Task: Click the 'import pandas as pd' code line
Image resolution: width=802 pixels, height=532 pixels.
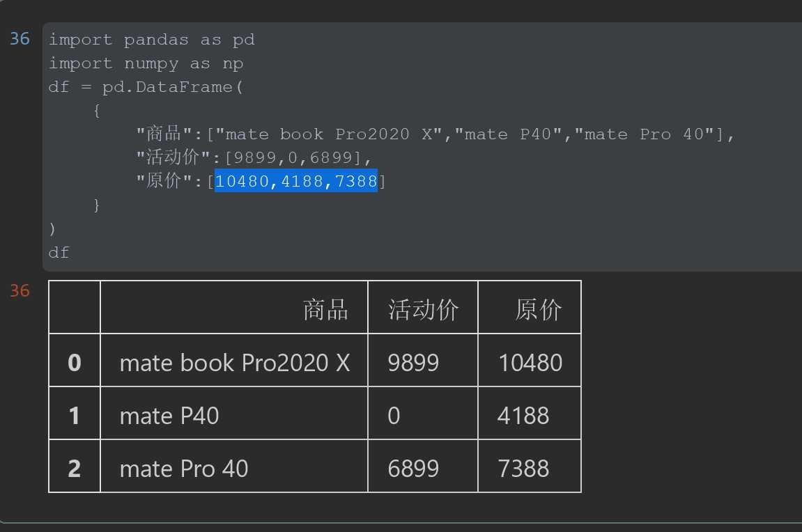Action: coord(151,40)
